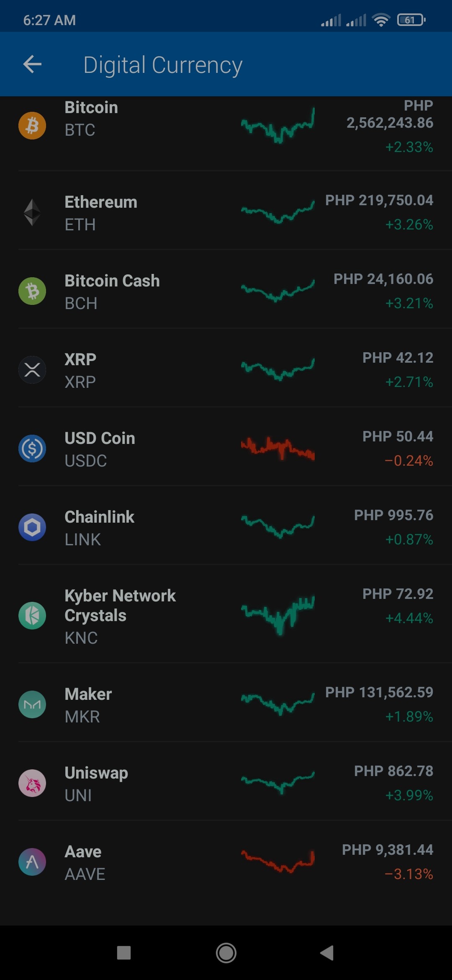Image resolution: width=452 pixels, height=980 pixels.
Task: Tap the blue USD Coin icon
Action: click(x=32, y=449)
